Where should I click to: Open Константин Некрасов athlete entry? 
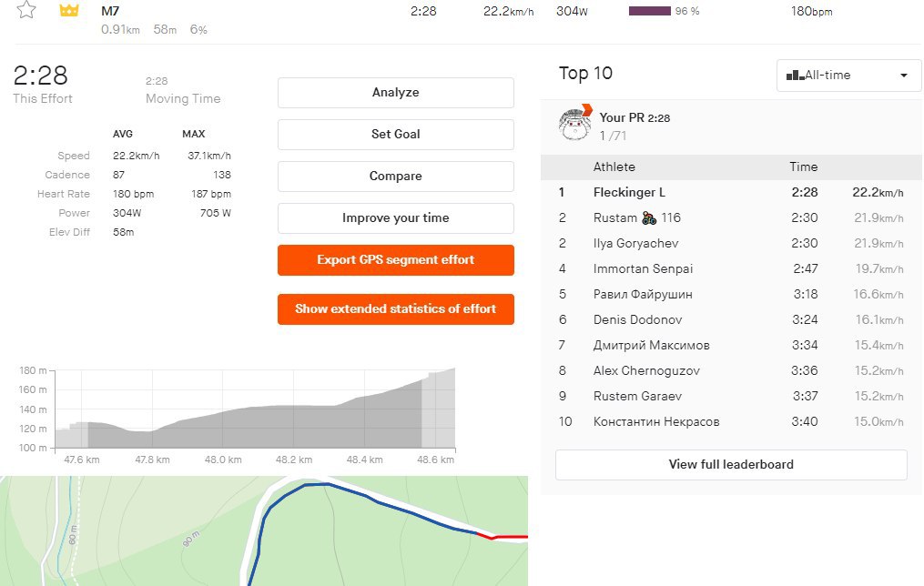pos(656,422)
